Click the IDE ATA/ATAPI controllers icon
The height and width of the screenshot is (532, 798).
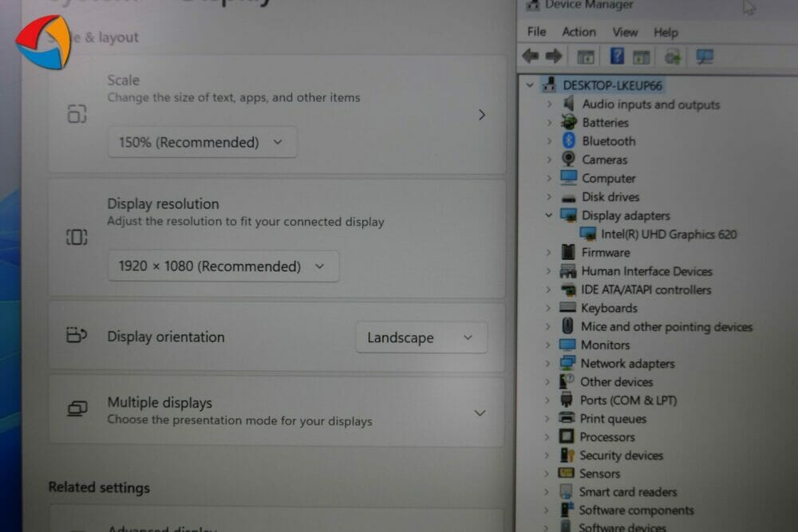(568, 290)
